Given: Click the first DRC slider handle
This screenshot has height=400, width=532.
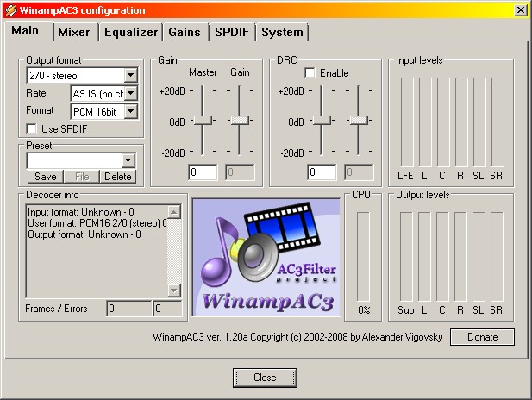Looking at the screenshot, I should (322, 120).
